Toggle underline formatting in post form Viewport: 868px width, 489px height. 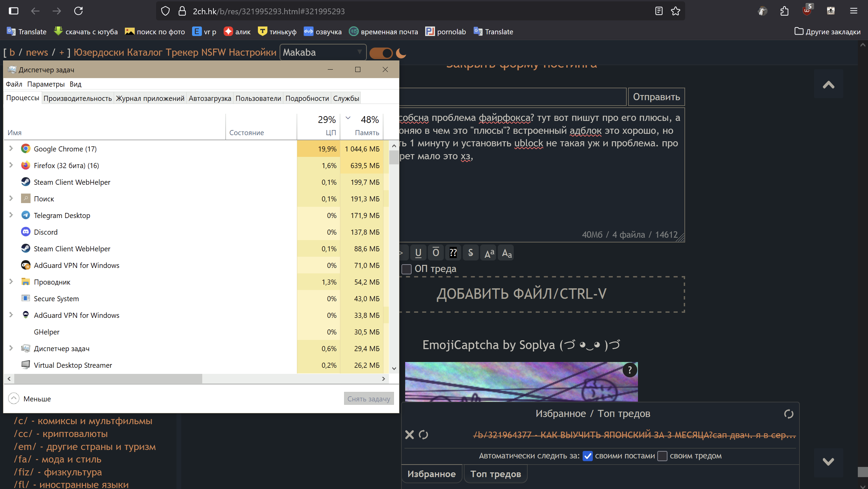click(418, 253)
